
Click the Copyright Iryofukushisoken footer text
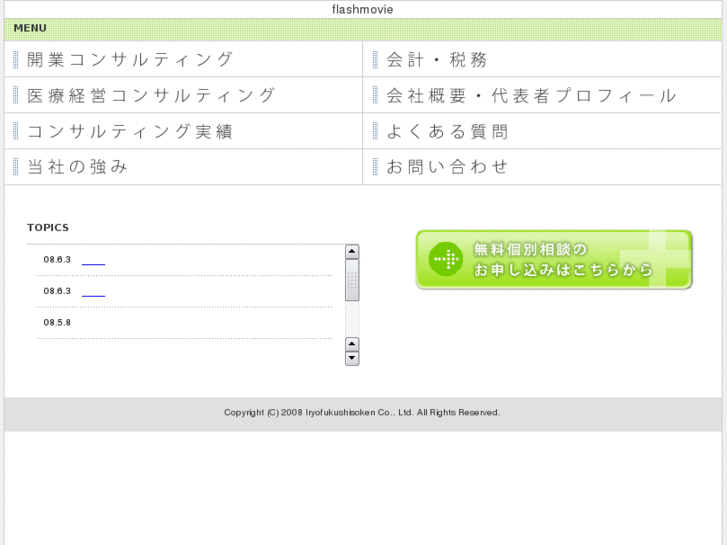[x=362, y=412]
